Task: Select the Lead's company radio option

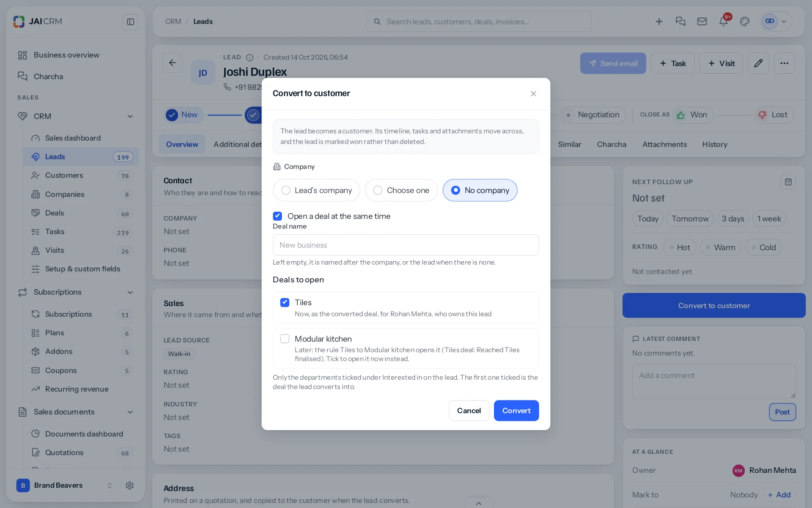Action: (316, 190)
